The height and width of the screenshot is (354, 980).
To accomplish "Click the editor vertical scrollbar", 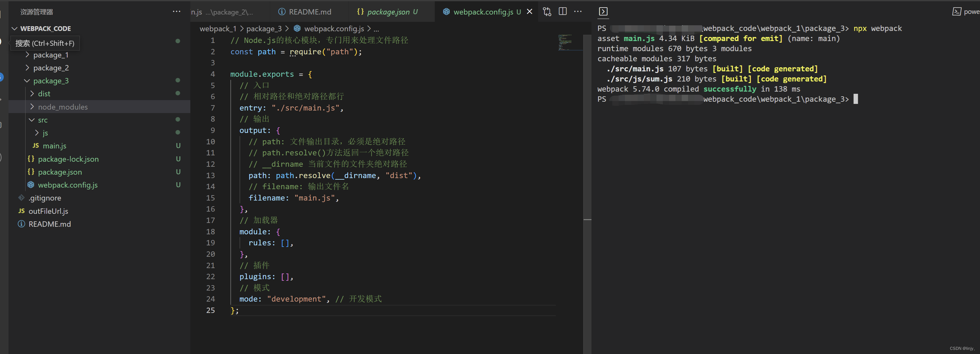I will 587,152.
